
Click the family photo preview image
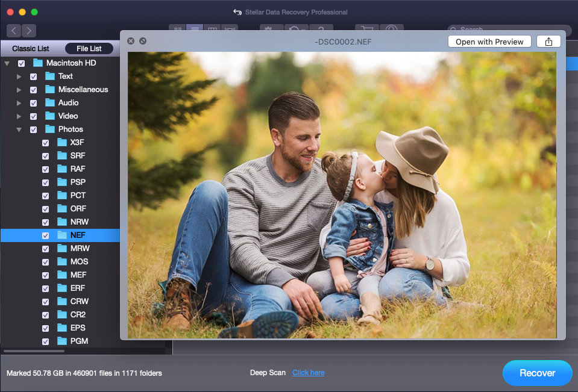click(x=342, y=195)
